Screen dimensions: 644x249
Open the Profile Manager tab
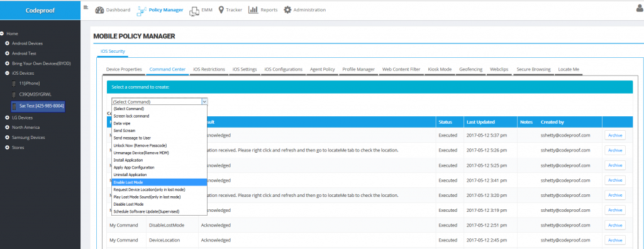tap(358, 69)
